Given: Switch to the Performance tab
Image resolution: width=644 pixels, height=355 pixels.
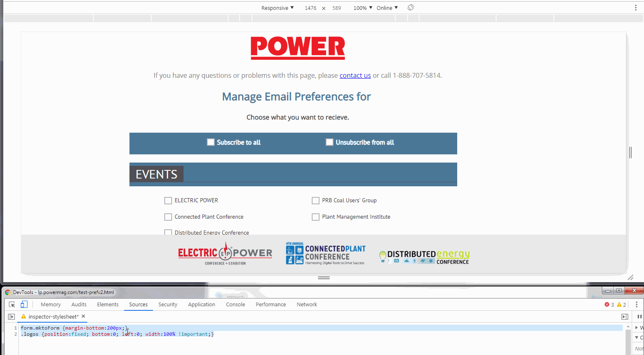Looking at the screenshot, I should click(x=271, y=304).
